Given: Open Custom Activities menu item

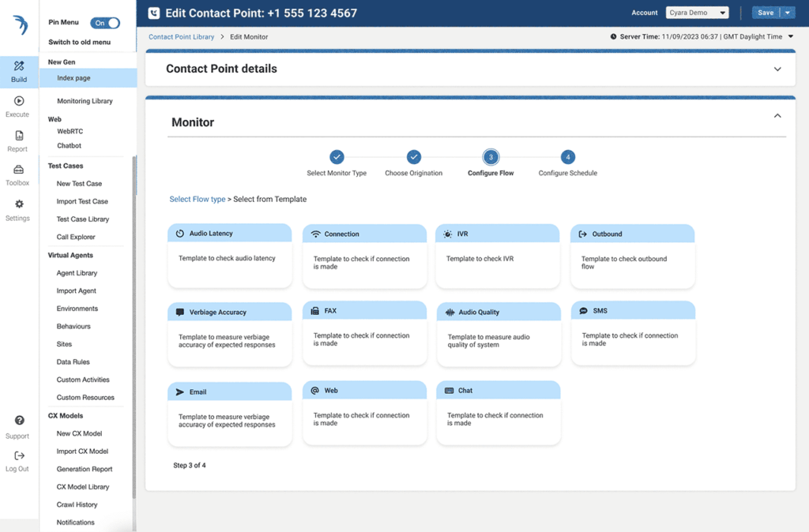Looking at the screenshot, I should pos(83,380).
